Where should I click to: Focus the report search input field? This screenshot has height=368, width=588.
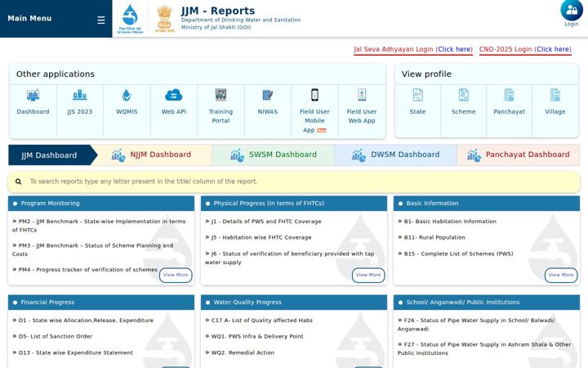(x=294, y=182)
